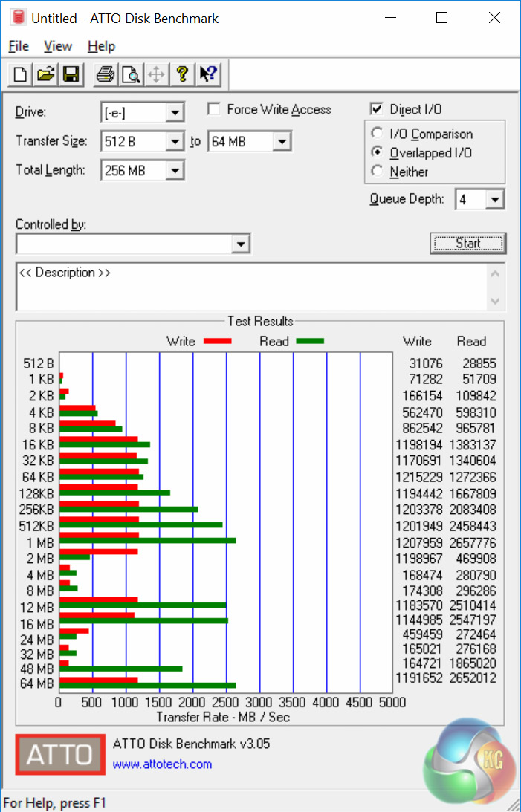The image size is (521, 812).
Task: Click the 24 MB write value 459459
Action: 423,634
